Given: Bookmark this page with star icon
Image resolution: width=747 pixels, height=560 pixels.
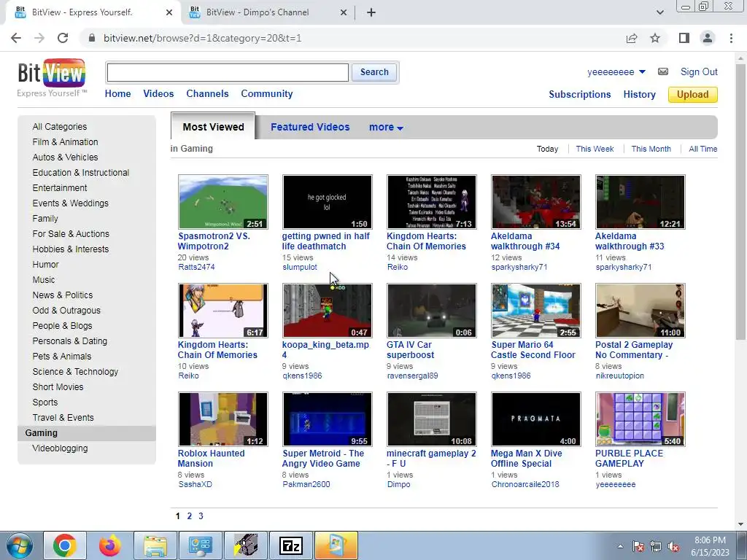Looking at the screenshot, I should tap(655, 38).
